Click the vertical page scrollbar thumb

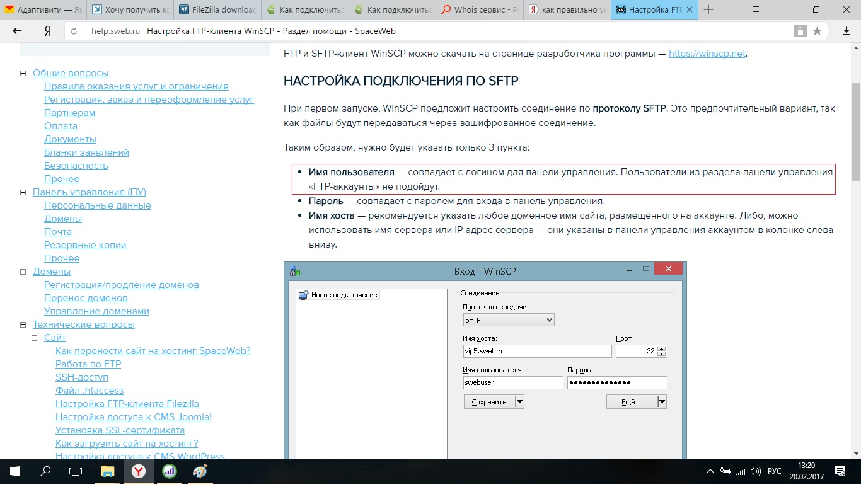856,132
